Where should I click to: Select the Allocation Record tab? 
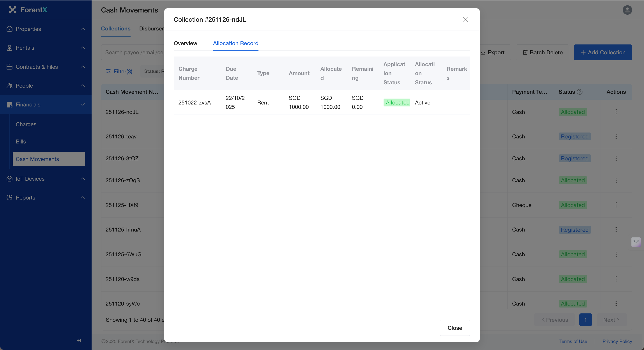click(x=235, y=43)
